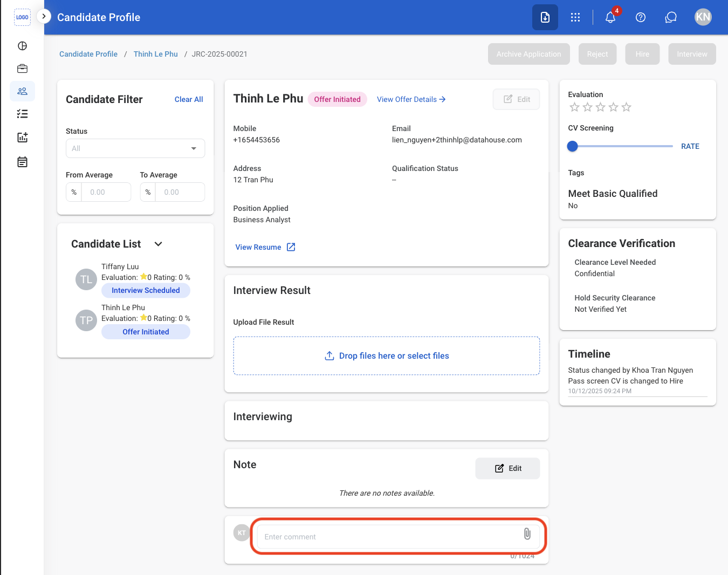The width and height of the screenshot is (728, 575).
Task: Collapse the Candidate List chevron
Action: 158,244
